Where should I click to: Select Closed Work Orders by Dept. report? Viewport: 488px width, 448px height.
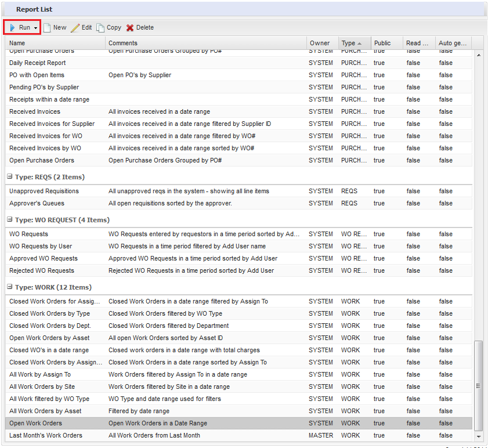point(238,326)
